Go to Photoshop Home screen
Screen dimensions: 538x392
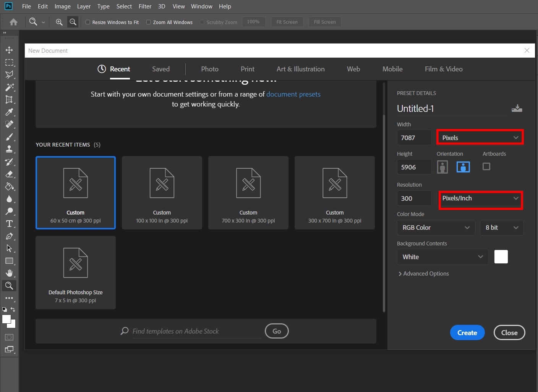(13, 22)
